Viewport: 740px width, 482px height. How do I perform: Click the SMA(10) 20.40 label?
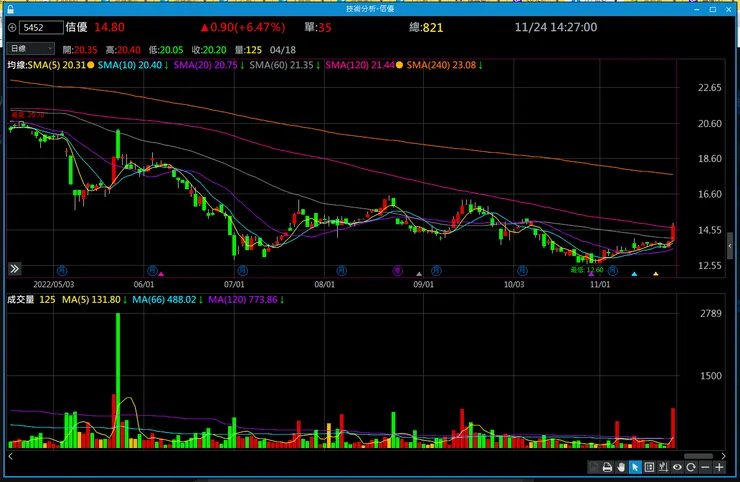(130, 65)
